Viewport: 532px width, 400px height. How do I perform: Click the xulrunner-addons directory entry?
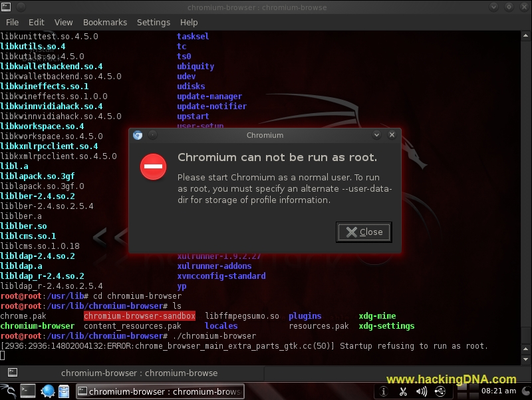(x=214, y=266)
